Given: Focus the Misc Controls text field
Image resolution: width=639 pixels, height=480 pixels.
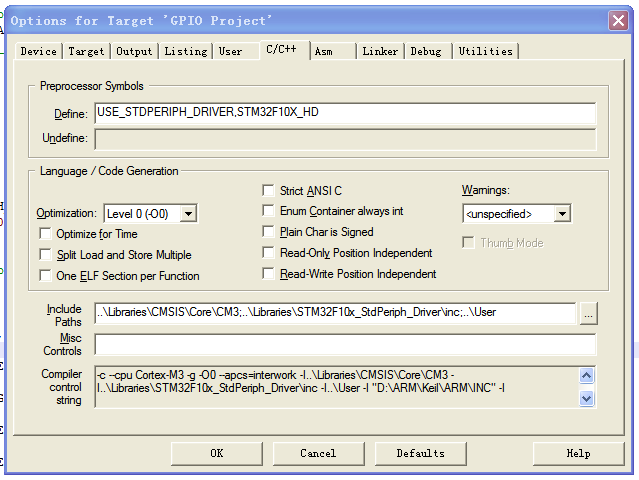Looking at the screenshot, I should (345, 345).
